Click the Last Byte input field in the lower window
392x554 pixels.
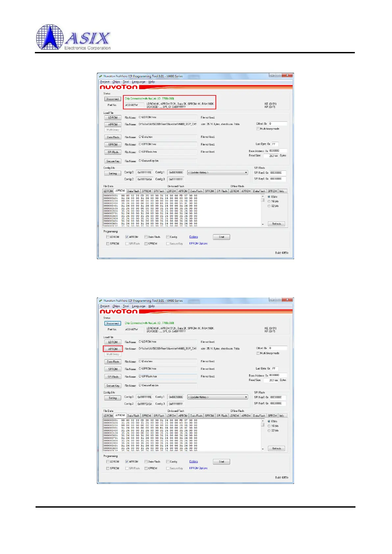275,368
